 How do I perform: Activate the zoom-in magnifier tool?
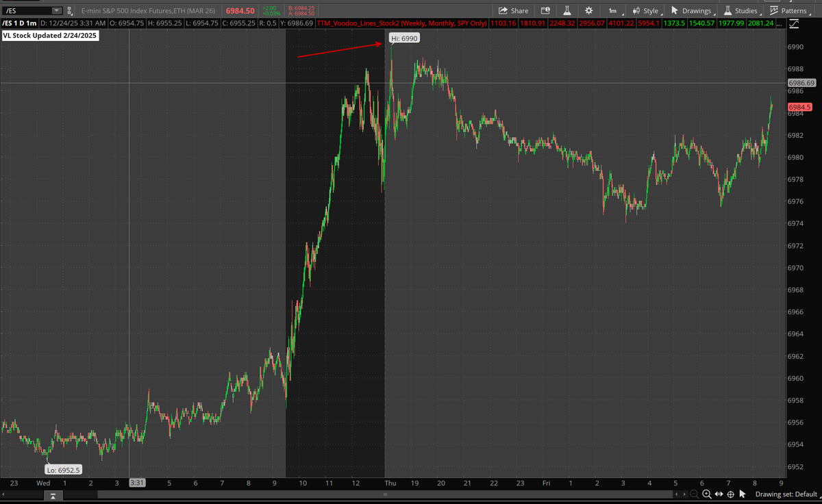click(707, 494)
